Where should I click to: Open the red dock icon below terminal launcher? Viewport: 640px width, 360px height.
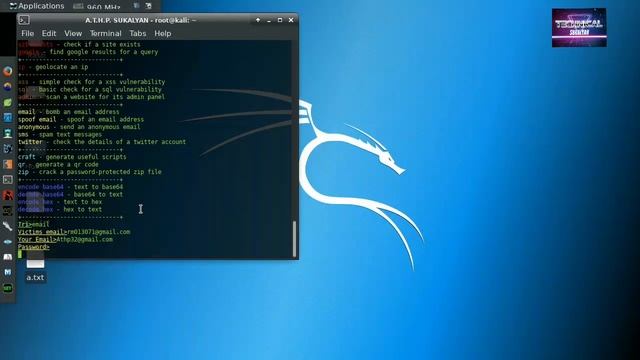(7, 195)
